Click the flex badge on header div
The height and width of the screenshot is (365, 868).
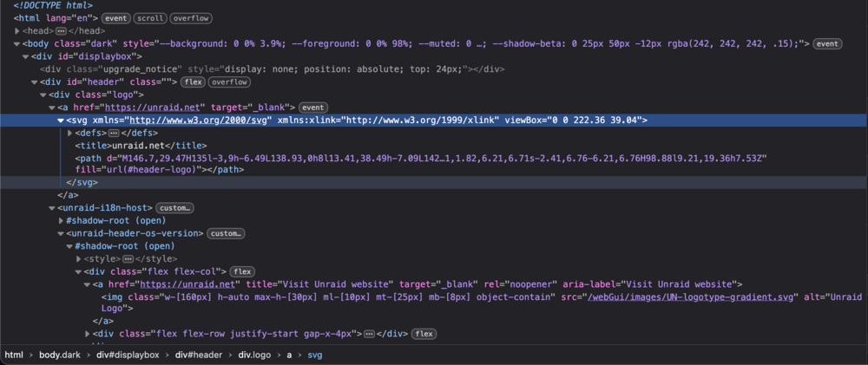pyautogui.click(x=194, y=81)
